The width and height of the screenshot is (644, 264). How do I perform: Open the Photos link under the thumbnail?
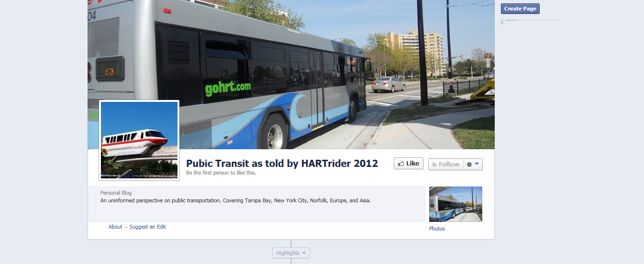click(437, 229)
